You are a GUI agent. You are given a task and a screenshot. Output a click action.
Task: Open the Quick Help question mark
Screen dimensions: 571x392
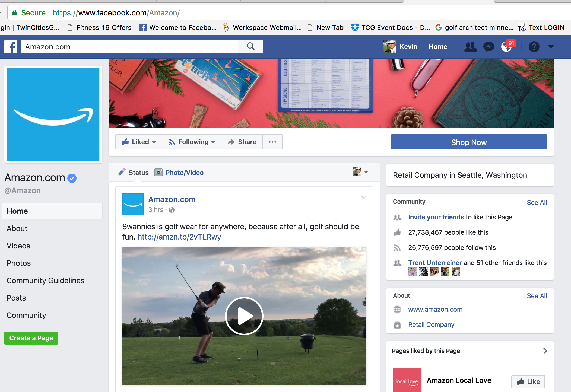[x=534, y=47]
